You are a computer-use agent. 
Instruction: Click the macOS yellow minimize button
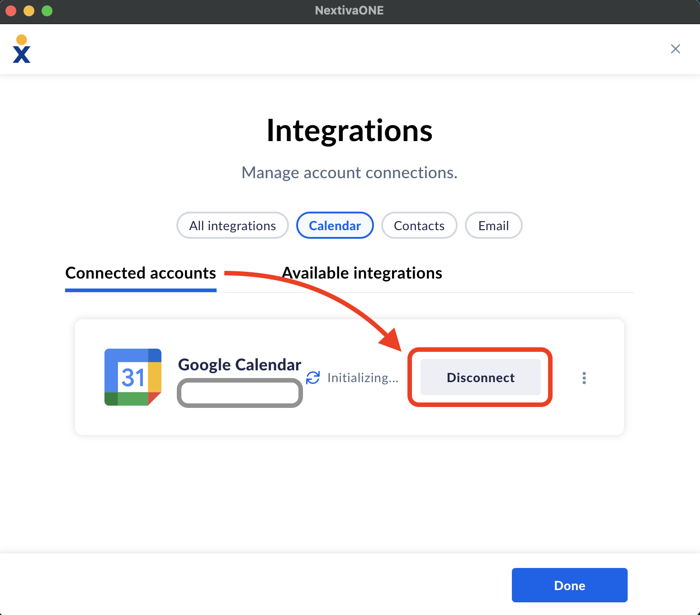(x=29, y=11)
